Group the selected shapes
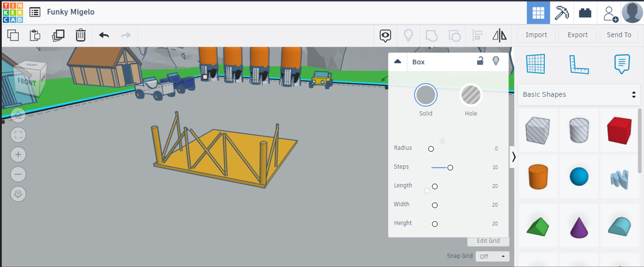 (x=431, y=36)
